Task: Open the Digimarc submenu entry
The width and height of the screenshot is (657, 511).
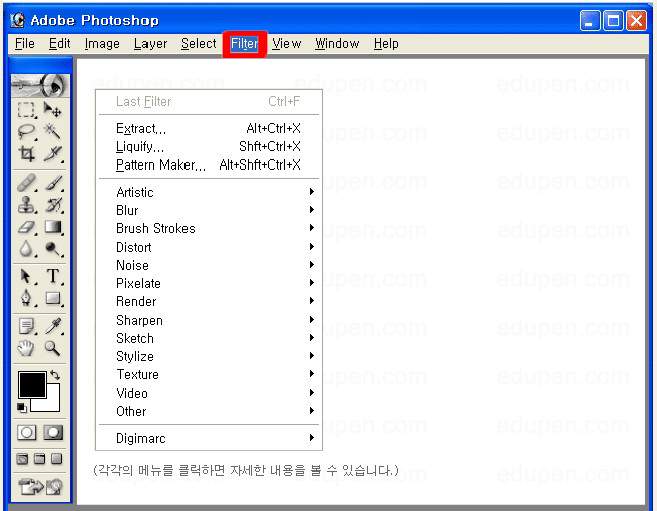Action: 209,439
